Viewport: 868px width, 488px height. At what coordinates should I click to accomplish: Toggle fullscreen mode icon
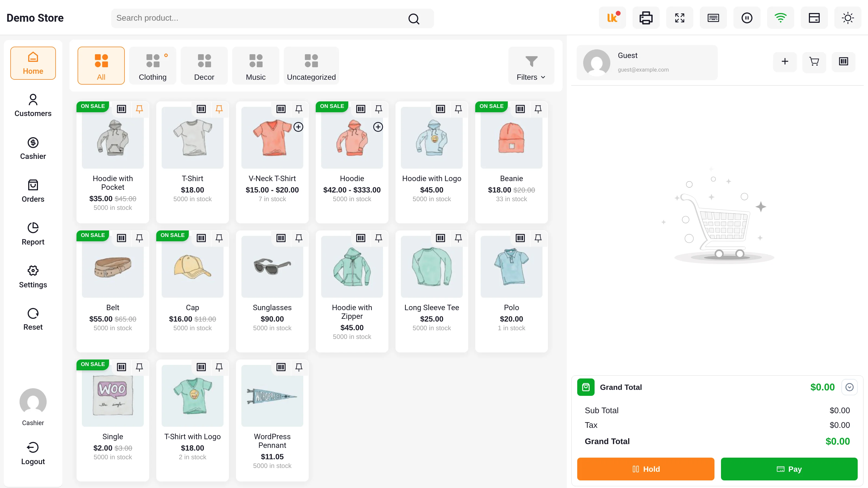[x=679, y=18]
